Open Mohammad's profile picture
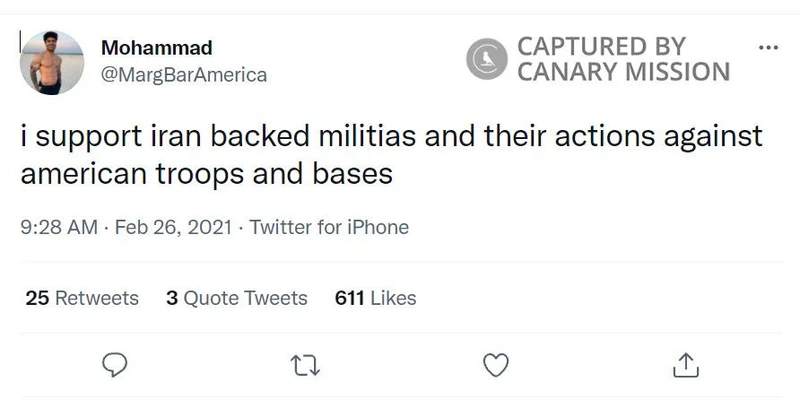Screen dimensions: 800x408 coord(54,63)
